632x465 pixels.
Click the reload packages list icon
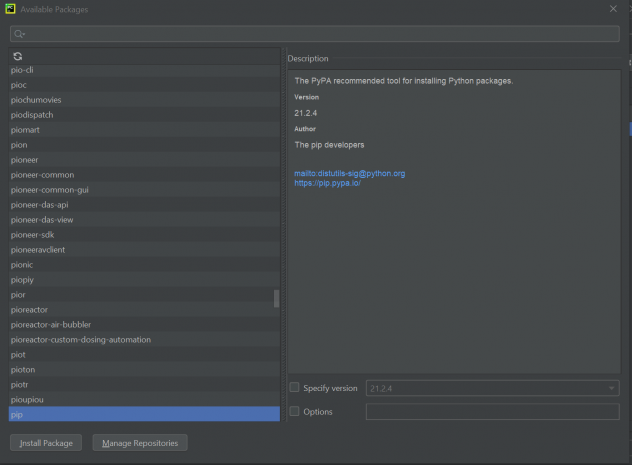click(18, 56)
